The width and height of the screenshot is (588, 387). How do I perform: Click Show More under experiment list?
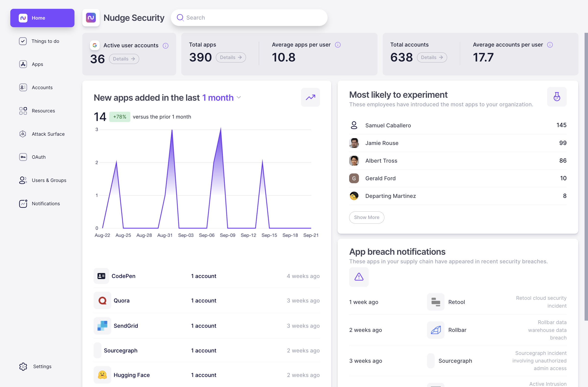coord(366,217)
